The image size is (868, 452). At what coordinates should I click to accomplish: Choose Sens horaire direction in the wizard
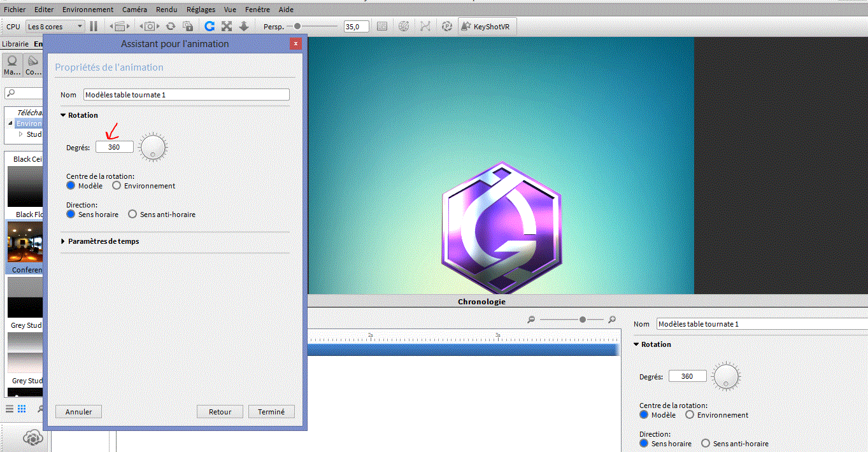point(71,215)
